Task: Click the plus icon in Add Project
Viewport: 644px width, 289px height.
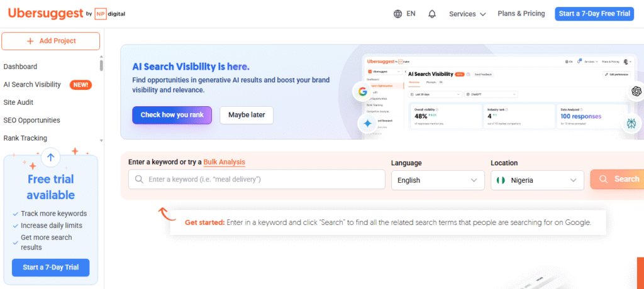Action: (x=30, y=41)
